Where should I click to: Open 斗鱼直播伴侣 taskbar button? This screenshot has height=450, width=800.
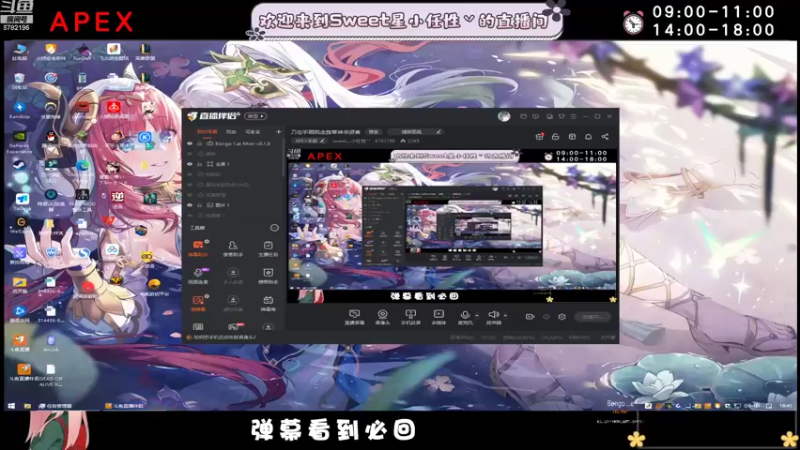tap(124, 406)
